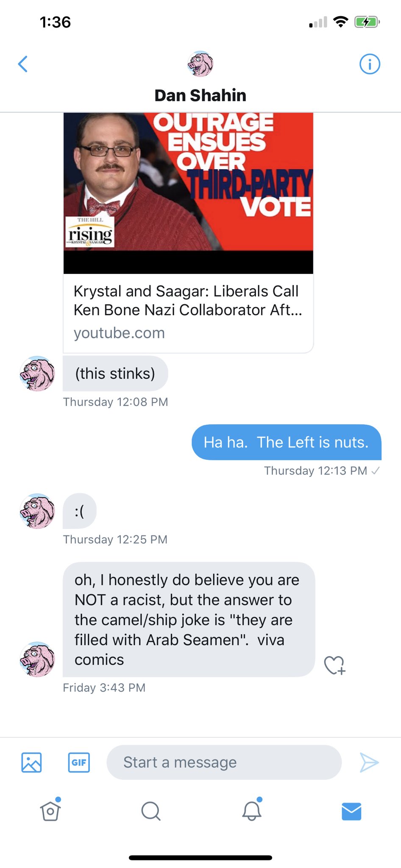Attach a photo using the image icon
Image resolution: width=401 pixels, height=868 pixels.
pyautogui.click(x=31, y=762)
